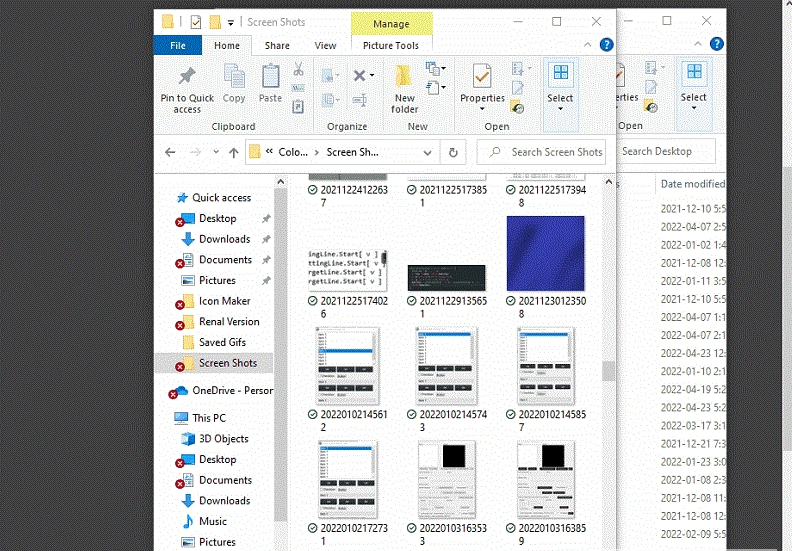Expand the address bar history dropdown

(x=427, y=153)
